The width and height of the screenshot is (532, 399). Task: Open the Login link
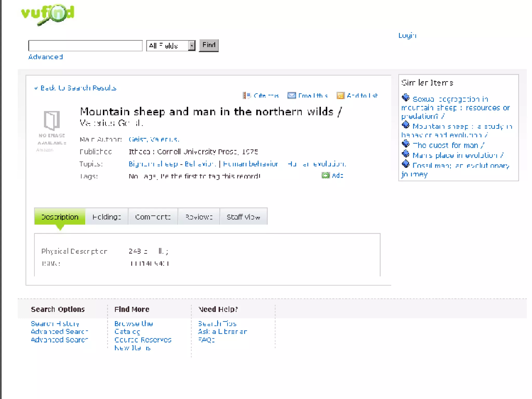coord(407,36)
